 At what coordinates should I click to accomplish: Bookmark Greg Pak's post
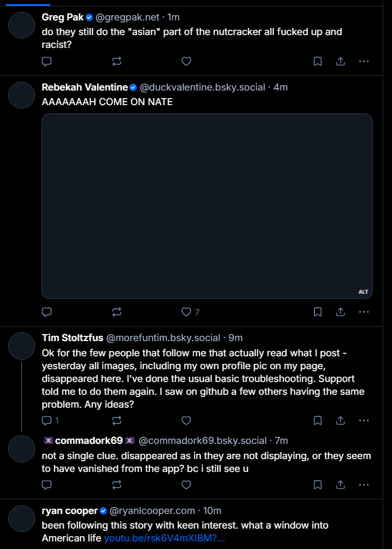click(x=318, y=61)
